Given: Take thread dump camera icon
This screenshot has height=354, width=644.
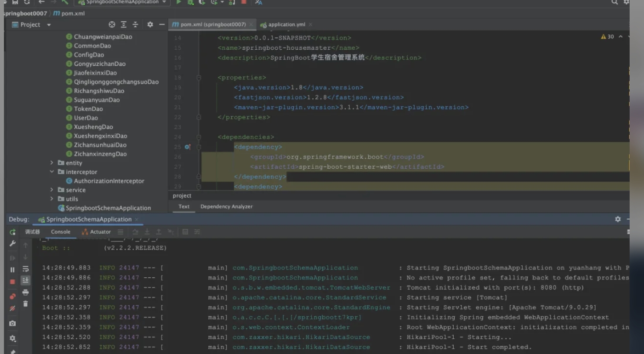Looking at the screenshot, I should (13, 323).
